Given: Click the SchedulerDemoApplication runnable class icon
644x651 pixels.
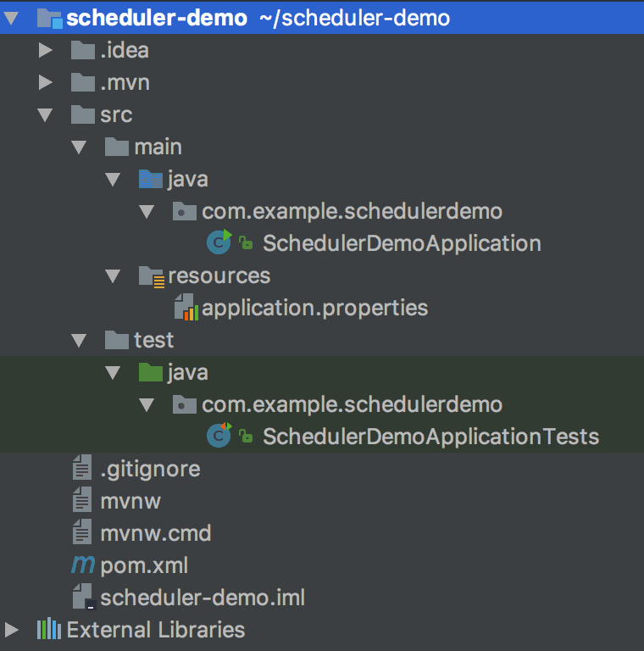Looking at the screenshot, I should pos(219,242).
